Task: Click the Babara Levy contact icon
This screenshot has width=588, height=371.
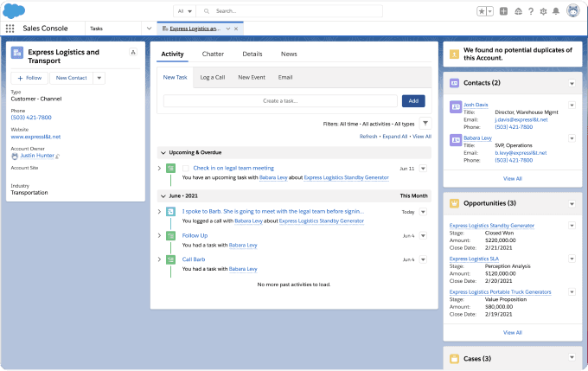Action: pos(456,140)
